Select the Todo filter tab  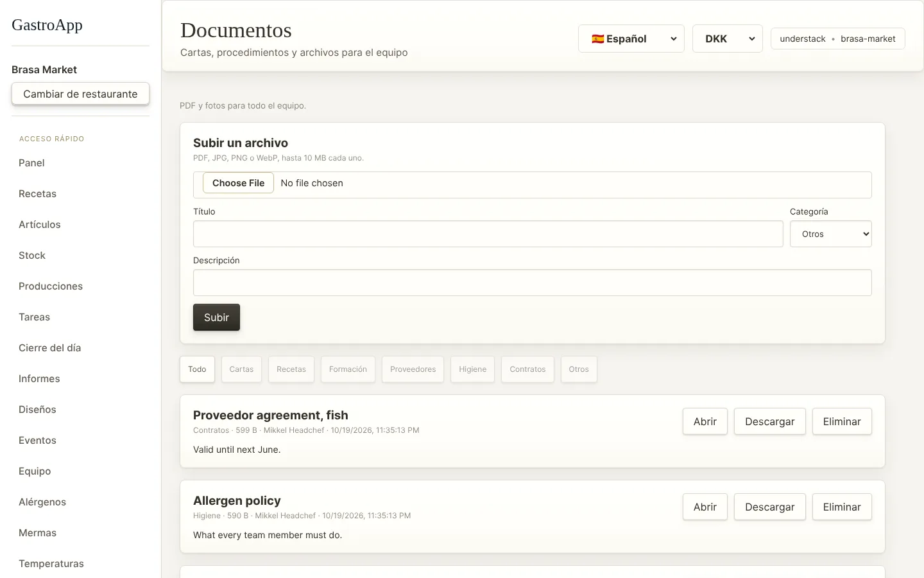click(197, 369)
